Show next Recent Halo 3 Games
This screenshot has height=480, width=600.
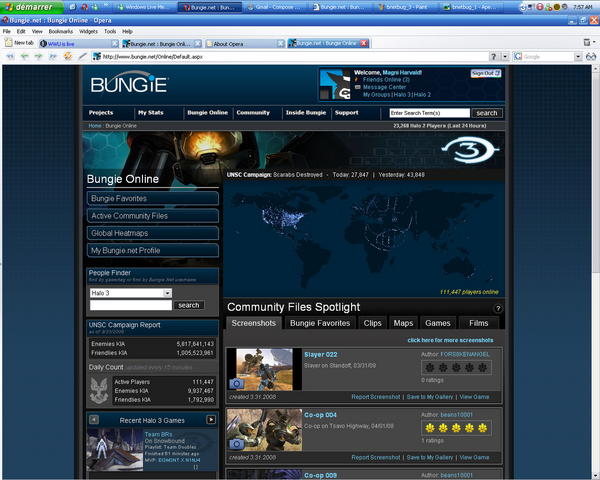pyautogui.click(x=211, y=420)
